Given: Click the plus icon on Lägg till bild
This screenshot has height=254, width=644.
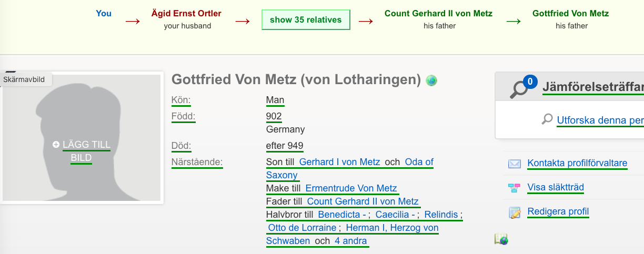Looking at the screenshot, I should click(x=56, y=145).
